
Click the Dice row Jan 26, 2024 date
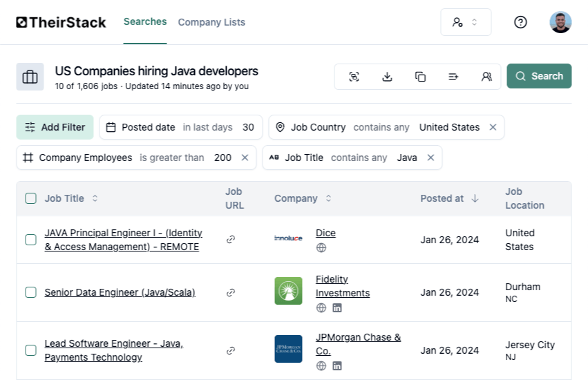click(450, 240)
